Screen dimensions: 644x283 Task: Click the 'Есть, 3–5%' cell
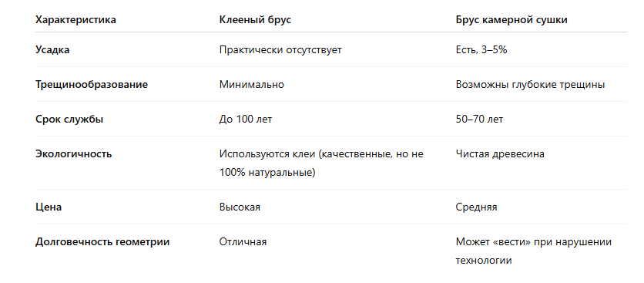[x=481, y=50]
